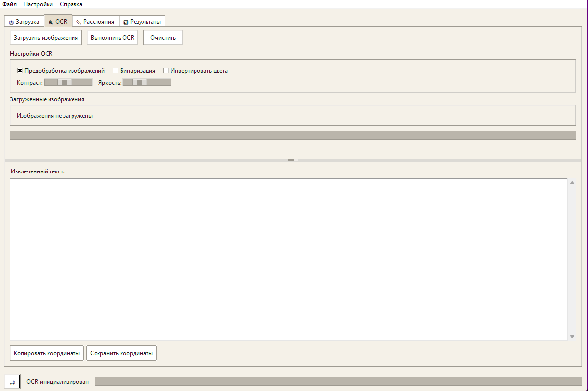Open the Файл menu
This screenshot has width=588, height=391.
point(9,4)
